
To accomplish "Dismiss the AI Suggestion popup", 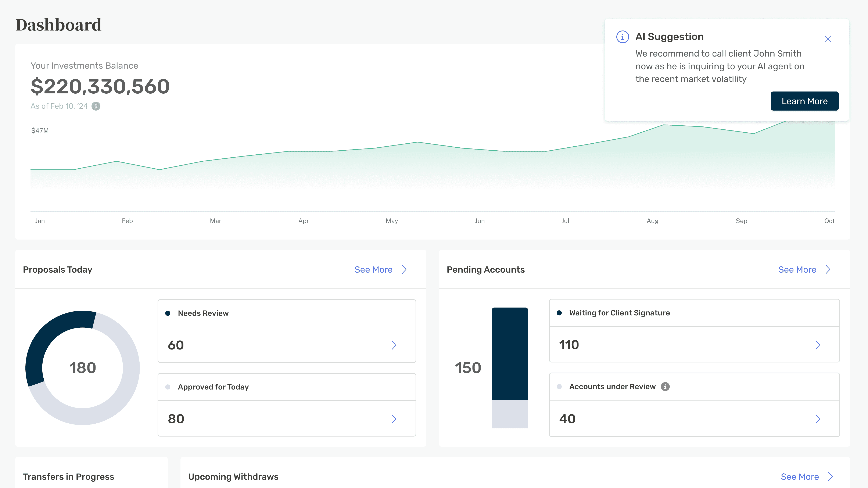I will (x=828, y=39).
